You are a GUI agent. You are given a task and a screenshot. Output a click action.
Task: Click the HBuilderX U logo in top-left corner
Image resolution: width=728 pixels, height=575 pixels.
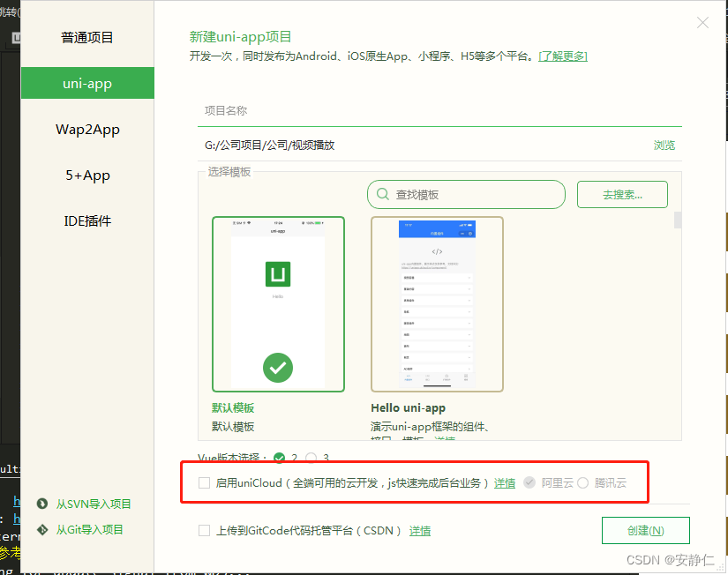14,37
